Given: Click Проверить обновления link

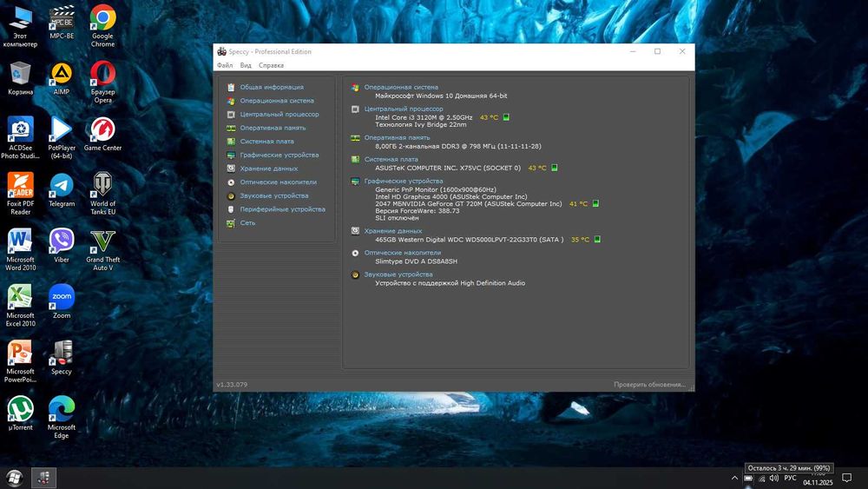Looking at the screenshot, I should pos(649,384).
